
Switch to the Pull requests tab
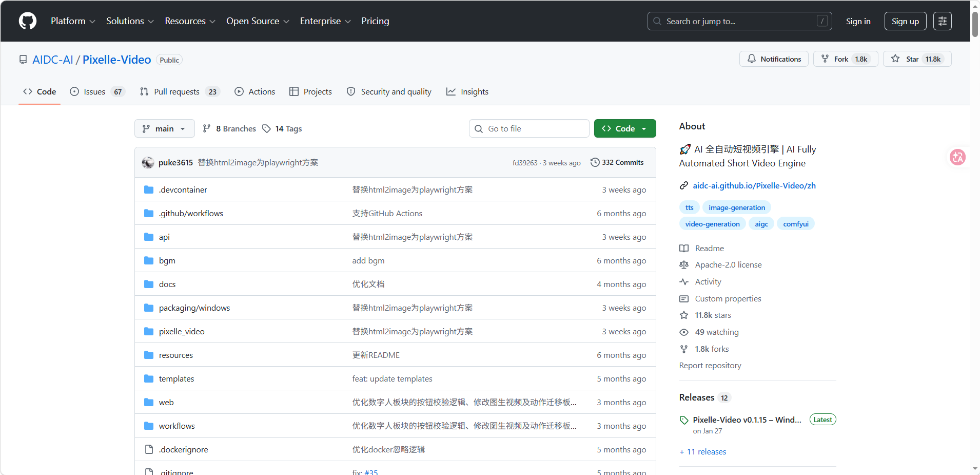[x=180, y=91]
